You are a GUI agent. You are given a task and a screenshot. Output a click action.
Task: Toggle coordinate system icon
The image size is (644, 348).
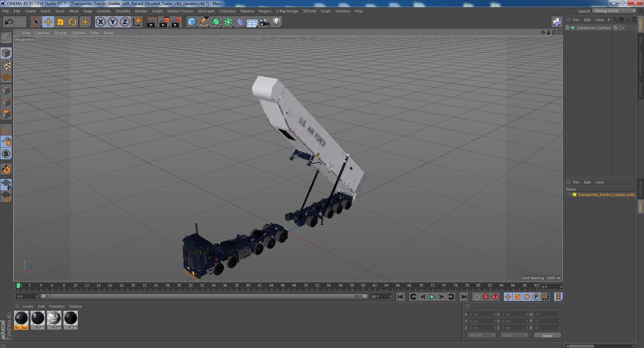coord(137,22)
